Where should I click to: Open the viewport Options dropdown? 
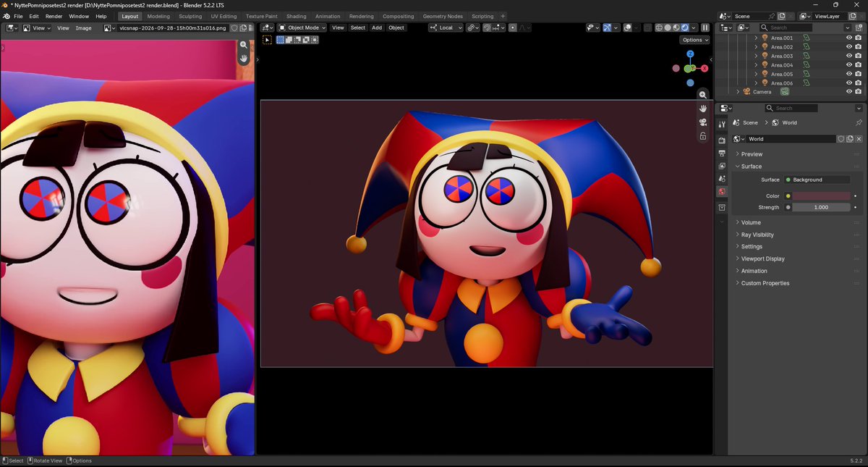pyautogui.click(x=694, y=40)
